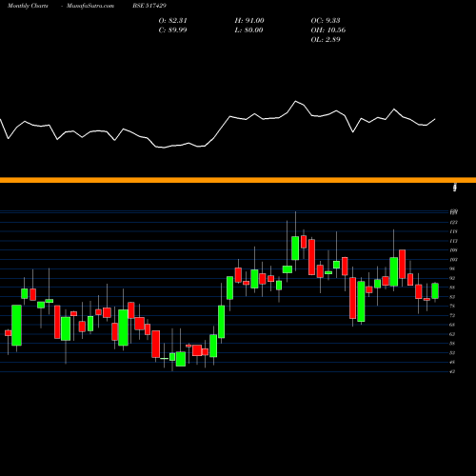This screenshot has height=476, width=476.
Task: Click the 'OL: 2.89' value
Action: 326,40
